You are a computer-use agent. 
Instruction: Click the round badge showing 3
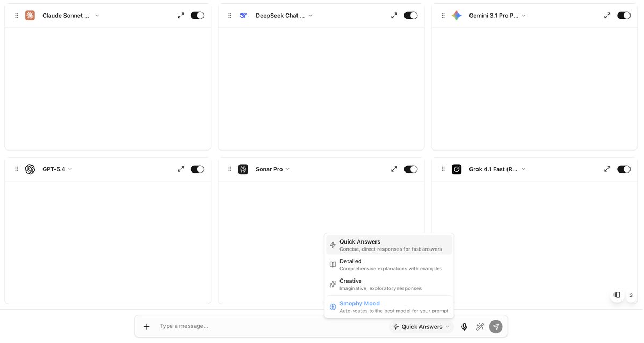tap(631, 295)
